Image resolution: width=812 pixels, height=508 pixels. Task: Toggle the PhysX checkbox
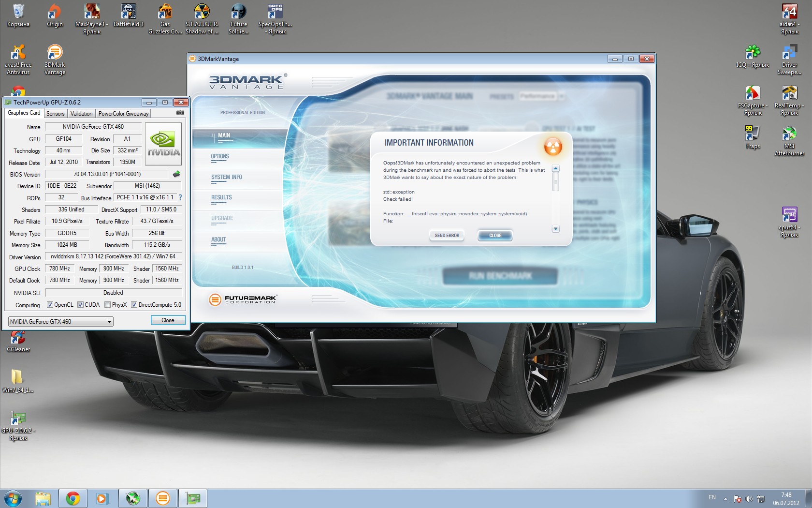pyautogui.click(x=108, y=305)
